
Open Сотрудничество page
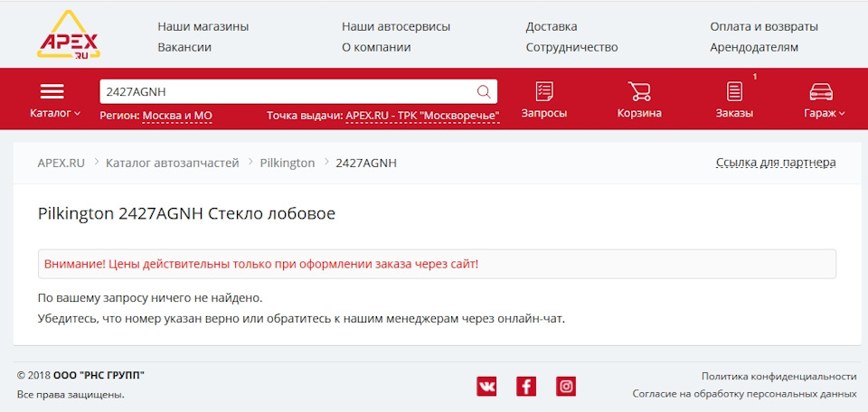(571, 48)
